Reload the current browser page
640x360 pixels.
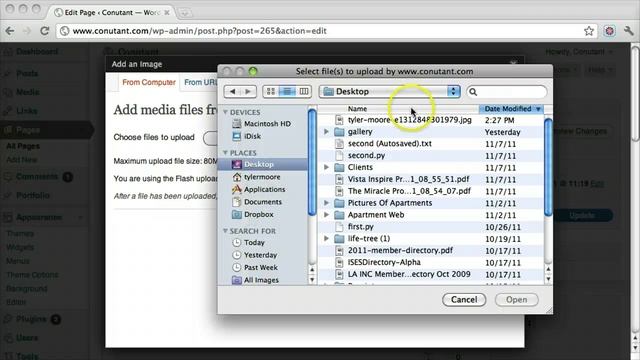pos(44,31)
